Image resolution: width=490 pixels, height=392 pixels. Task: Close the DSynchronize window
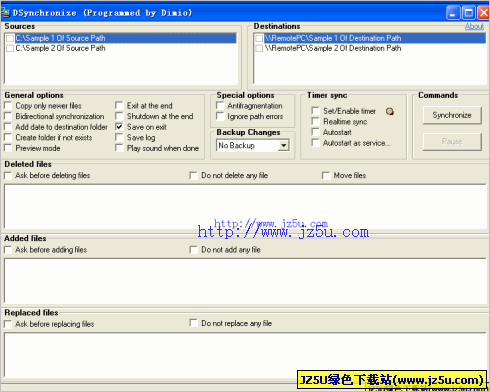483,13
